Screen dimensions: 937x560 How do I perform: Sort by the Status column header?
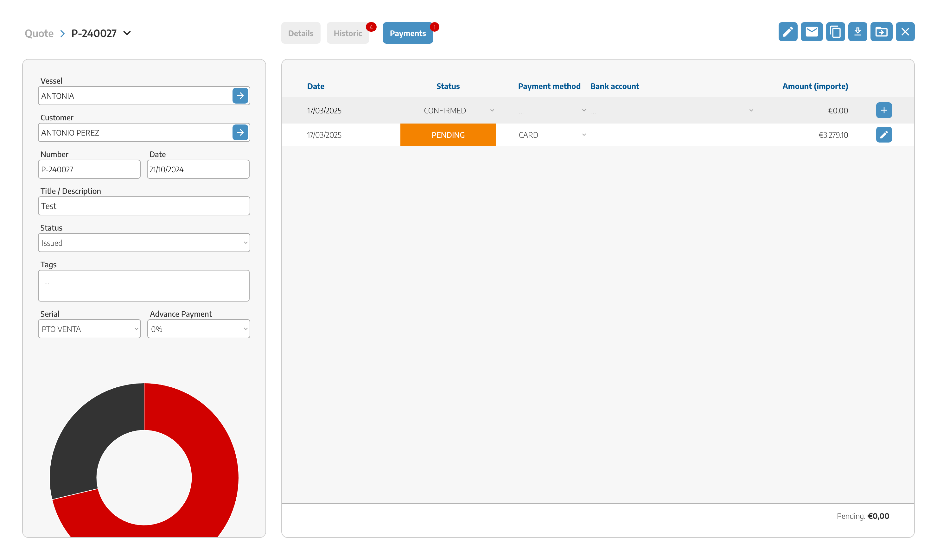point(448,86)
